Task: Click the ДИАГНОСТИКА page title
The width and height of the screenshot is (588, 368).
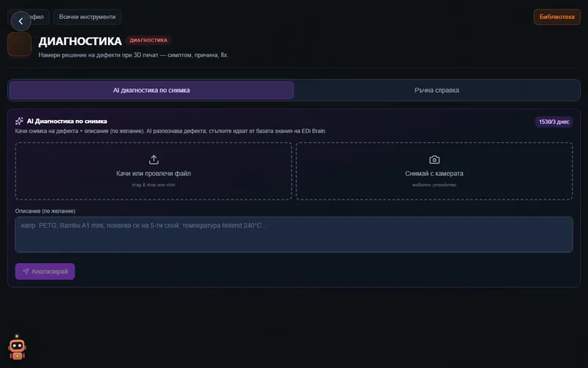Action: pos(80,41)
